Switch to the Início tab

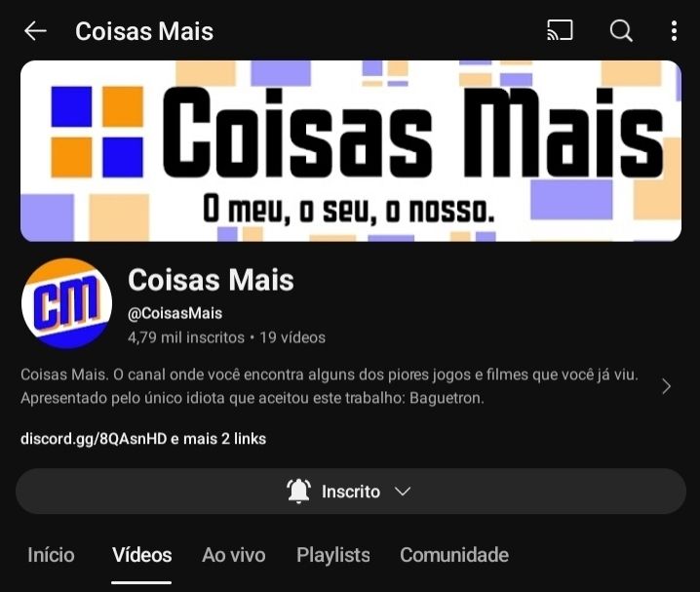tap(51, 555)
